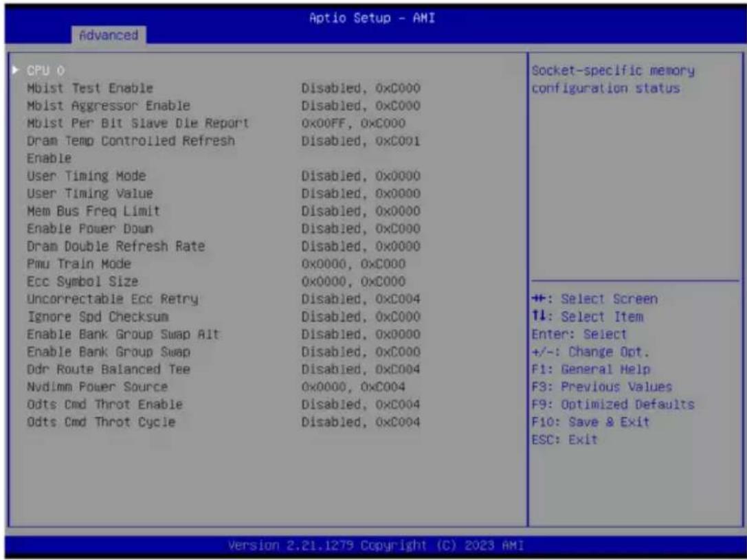747x560 pixels.
Task: Select Mbist Per Bit Slave Die Report
Action: 137,123
